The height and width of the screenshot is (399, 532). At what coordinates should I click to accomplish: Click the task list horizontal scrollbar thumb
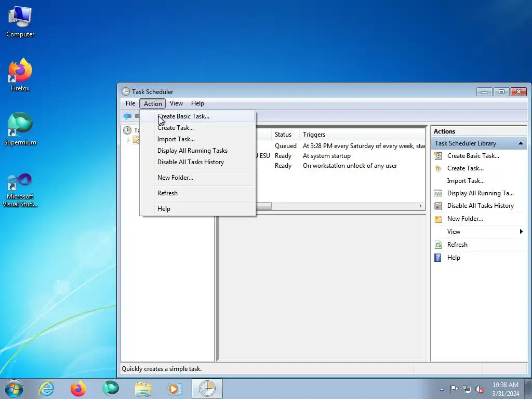tap(263, 206)
